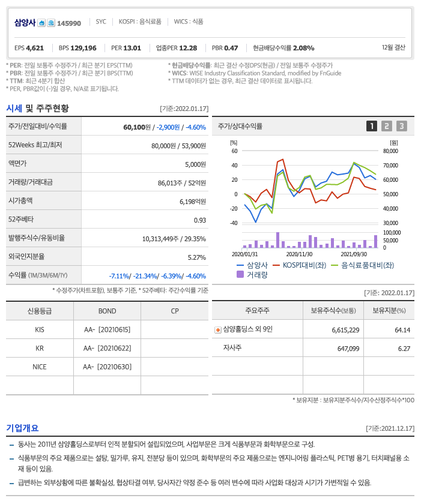Click the 삼양사 company name heading
Viewport: 421px width, 504px height.
point(25,23)
